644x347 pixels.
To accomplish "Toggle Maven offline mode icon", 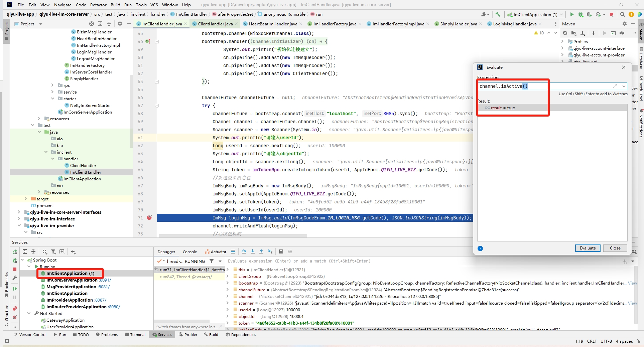I will (x=622, y=33).
